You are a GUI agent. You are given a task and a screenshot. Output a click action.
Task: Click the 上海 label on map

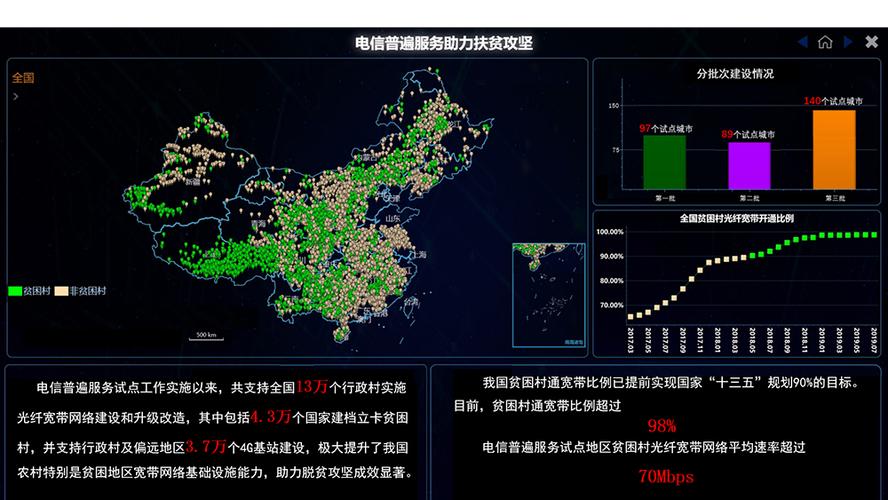[420, 255]
